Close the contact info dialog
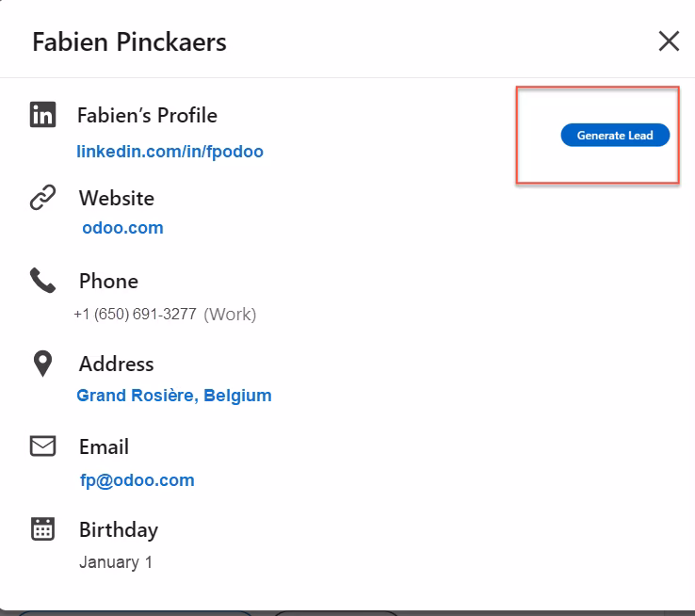The height and width of the screenshot is (616, 695). pyautogui.click(x=669, y=41)
